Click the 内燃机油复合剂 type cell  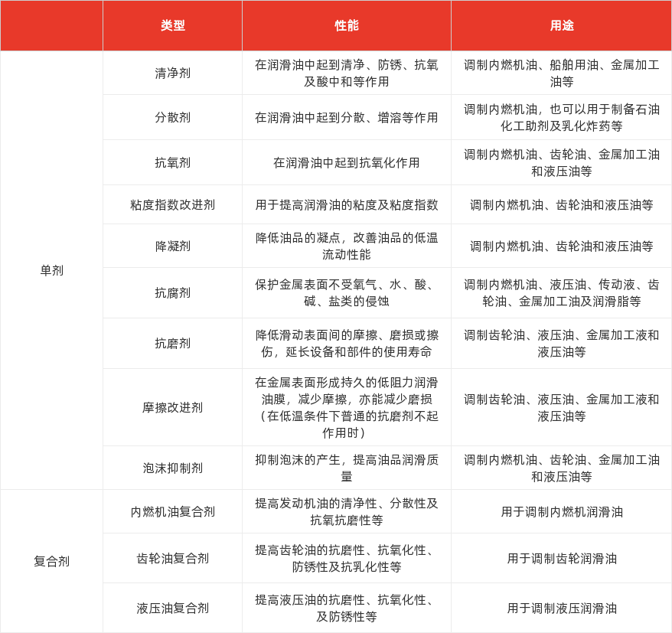(173, 512)
